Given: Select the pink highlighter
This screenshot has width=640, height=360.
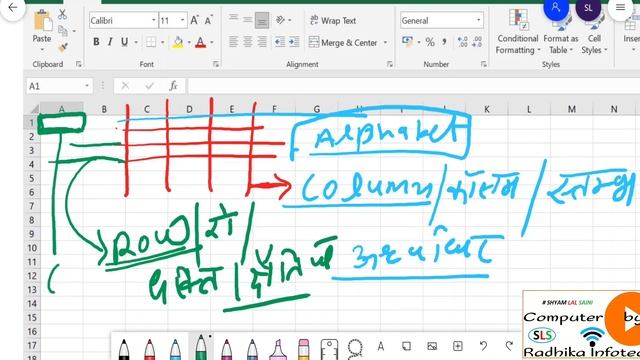Looking at the screenshot, I should point(278,349).
